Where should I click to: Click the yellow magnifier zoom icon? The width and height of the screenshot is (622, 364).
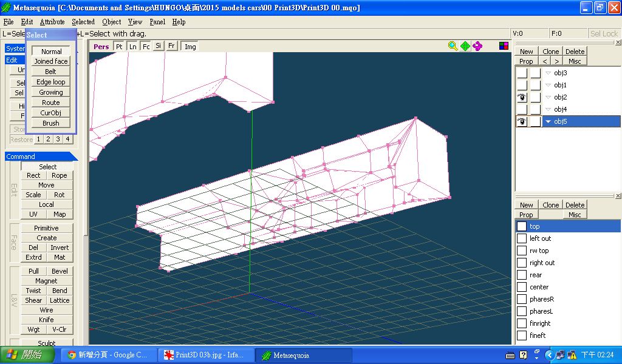click(x=453, y=46)
